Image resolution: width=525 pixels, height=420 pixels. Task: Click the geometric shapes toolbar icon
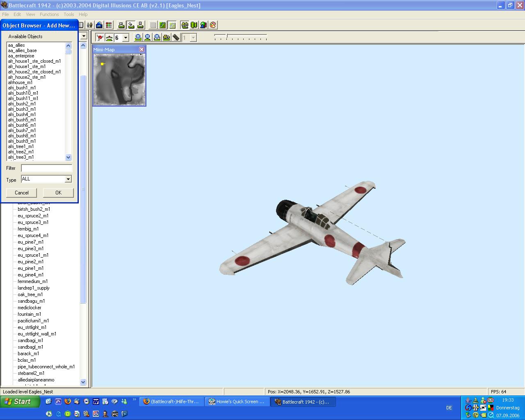pyautogui.click(x=203, y=25)
